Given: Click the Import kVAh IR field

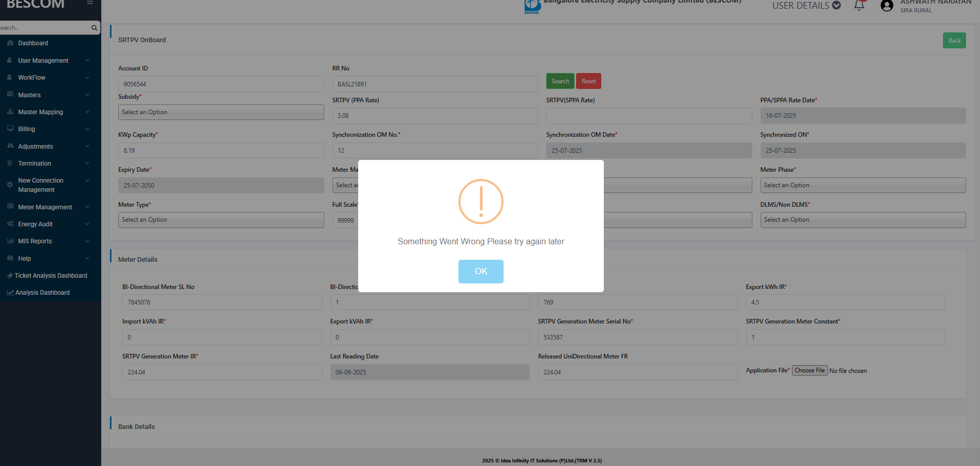Looking at the screenshot, I should click(x=222, y=337).
